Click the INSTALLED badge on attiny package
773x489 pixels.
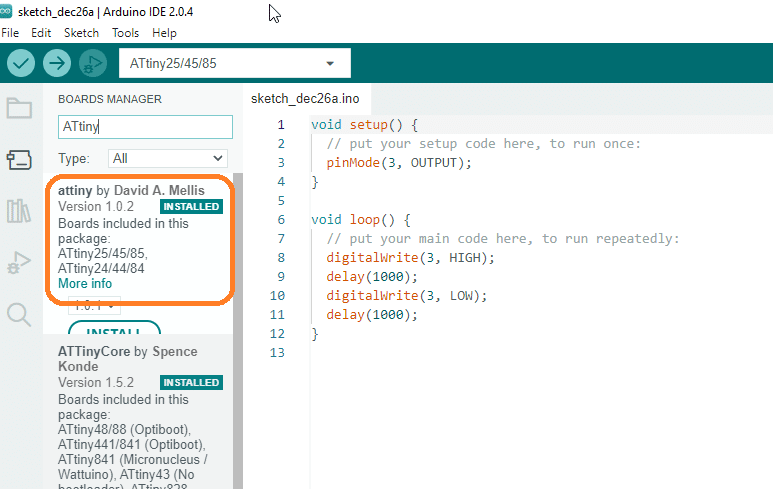click(x=191, y=207)
